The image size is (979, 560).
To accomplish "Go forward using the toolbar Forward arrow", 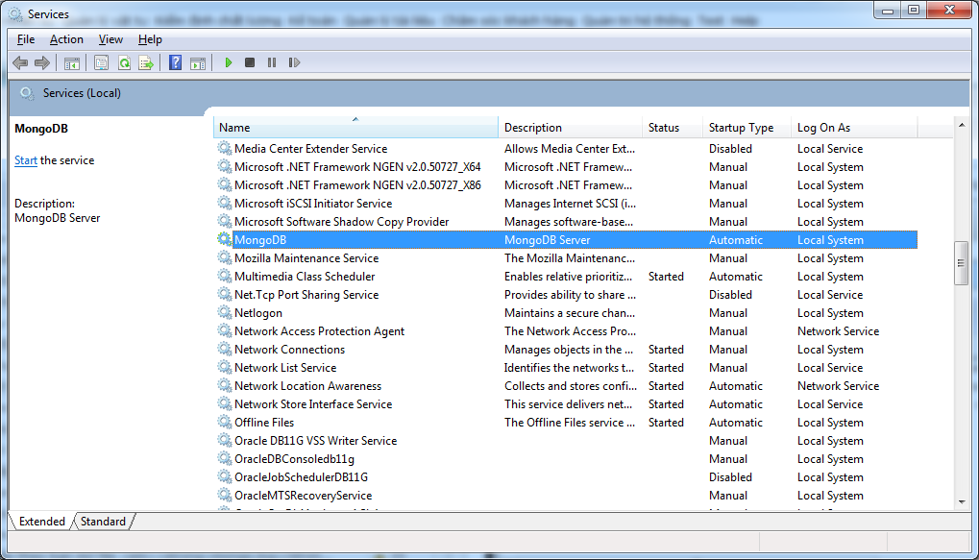I will 42,62.
